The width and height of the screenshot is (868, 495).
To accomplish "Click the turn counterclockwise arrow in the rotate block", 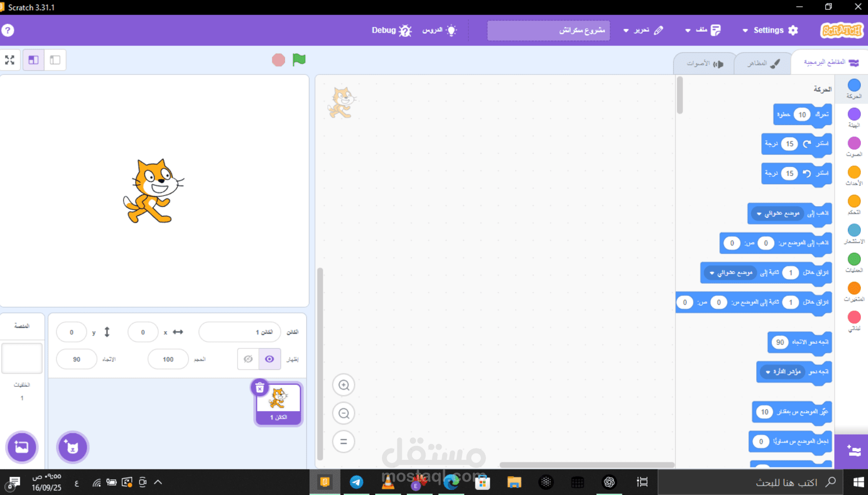I will (807, 174).
